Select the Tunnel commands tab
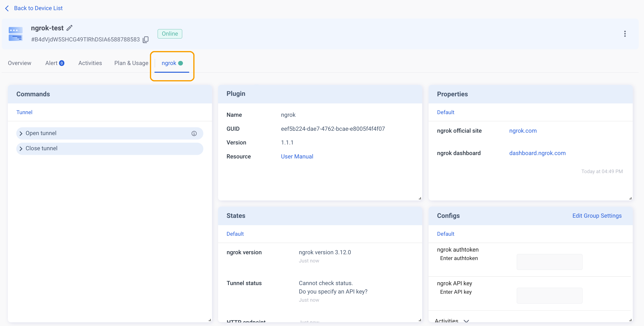Viewport: 644px width, 326px height. [x=24, y=112]
